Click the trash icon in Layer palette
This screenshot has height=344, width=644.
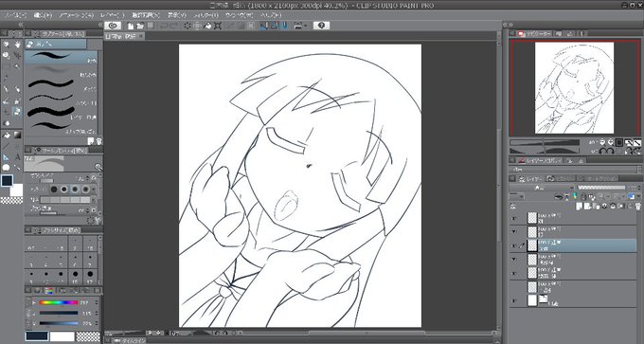coord(637,206)
